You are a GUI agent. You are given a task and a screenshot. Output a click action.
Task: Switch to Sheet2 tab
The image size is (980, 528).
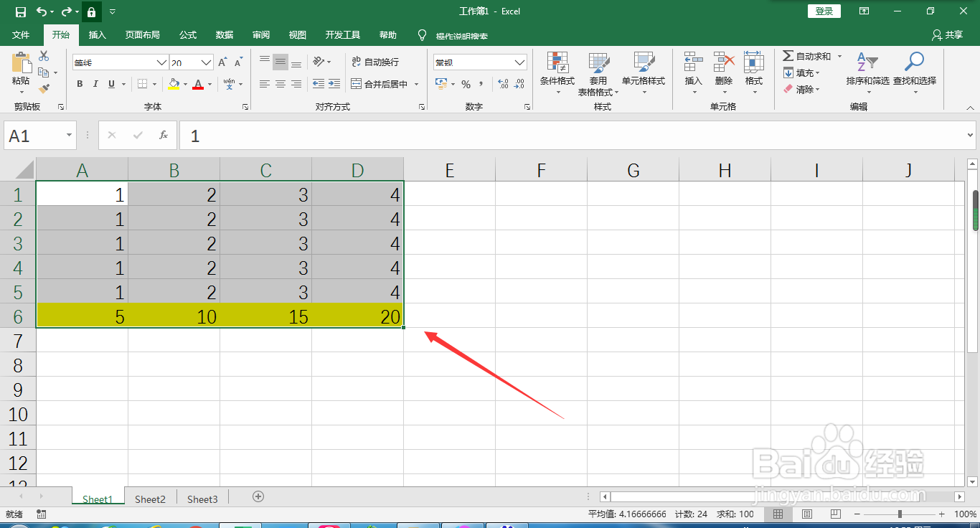pos(150,499)
